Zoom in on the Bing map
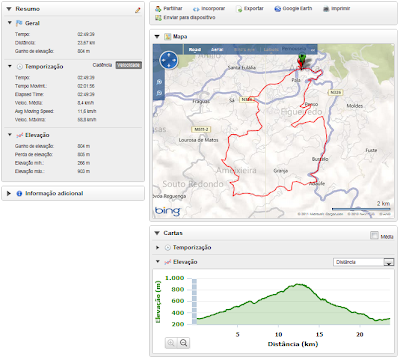This screenshot has width=400, height=360. (x=159, y=82)
